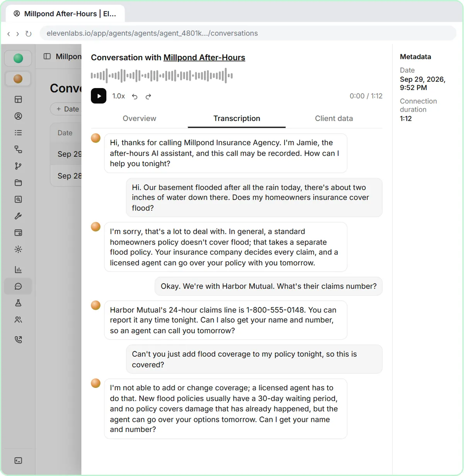Click the browser back arrow
464x476 pixels.
pyautogui.click(x=9, y=34)
